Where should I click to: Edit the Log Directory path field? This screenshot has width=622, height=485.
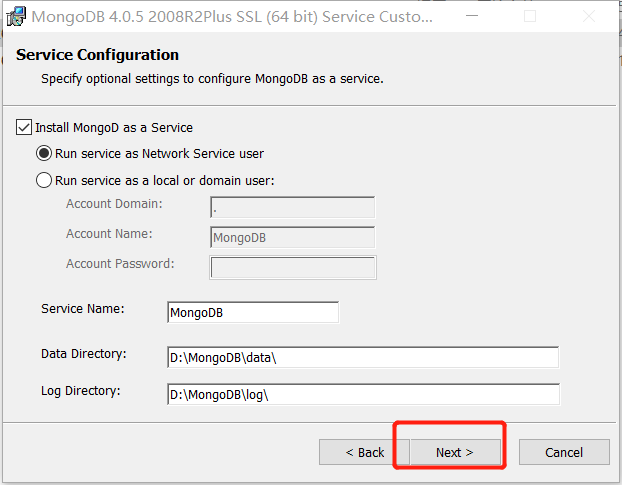[x=363, y=394]
